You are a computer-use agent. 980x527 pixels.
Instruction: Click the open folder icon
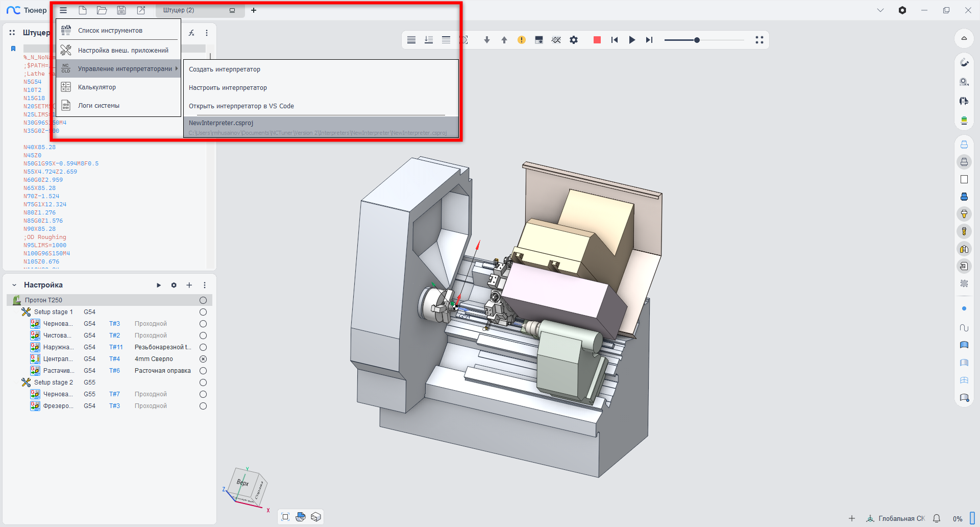(102, 10)
